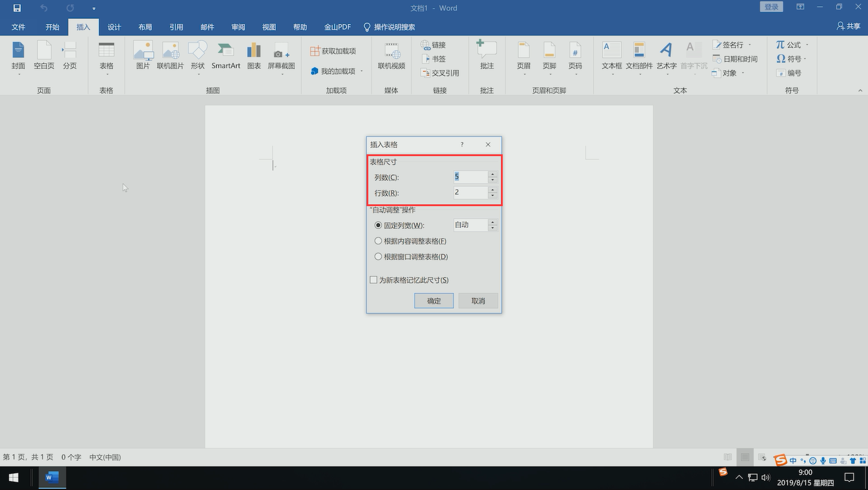Viewport: 868px width, 490px height.
Task: Click the row count (行数) input field
Action: click(x=471, y=192)
